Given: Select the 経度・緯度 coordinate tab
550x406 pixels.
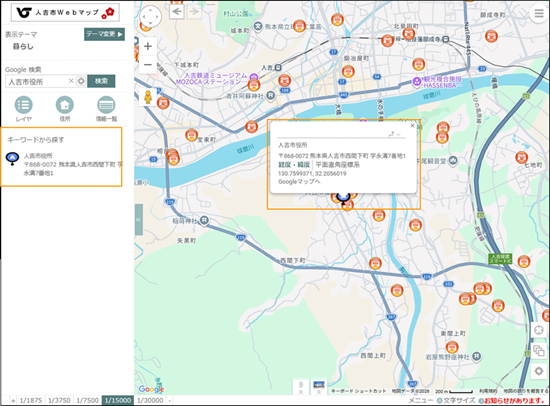Looking at the screenshot, I should coord(294,165).
